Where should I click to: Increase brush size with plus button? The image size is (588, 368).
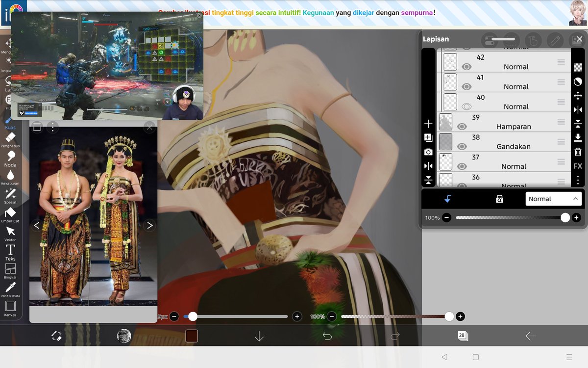(x=297, y=316)
